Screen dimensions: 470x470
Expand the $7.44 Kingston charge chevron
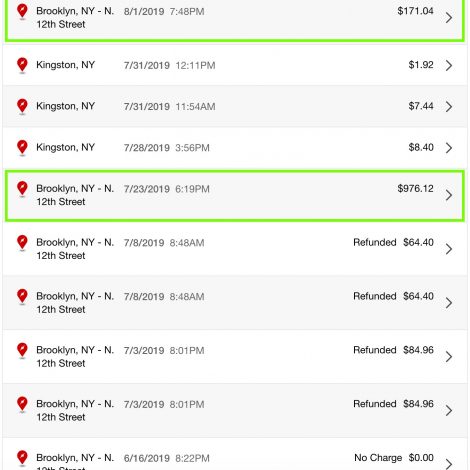pyautogui.click(x=449, y=106)
